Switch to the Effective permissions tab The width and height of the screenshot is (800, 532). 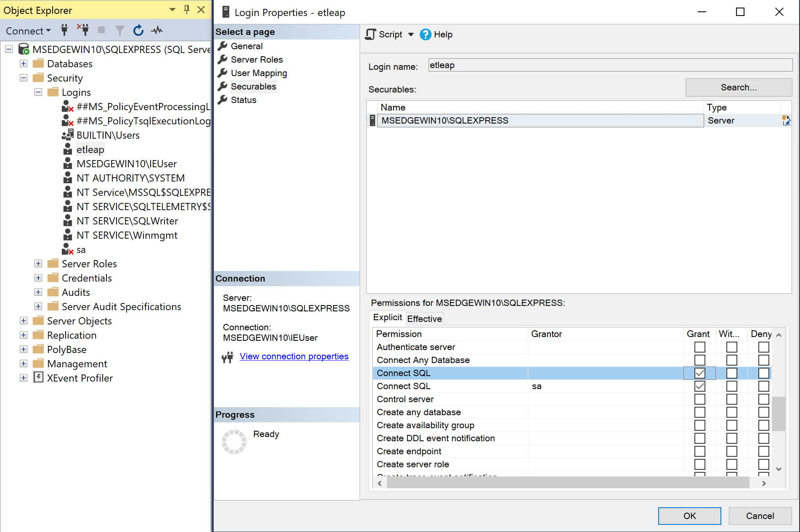424,319
